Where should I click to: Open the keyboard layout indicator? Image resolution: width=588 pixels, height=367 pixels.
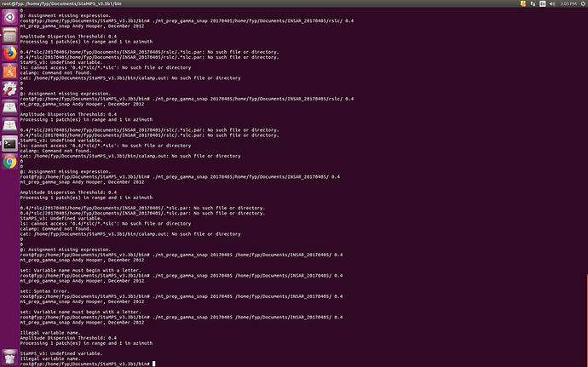click(542, 3)
